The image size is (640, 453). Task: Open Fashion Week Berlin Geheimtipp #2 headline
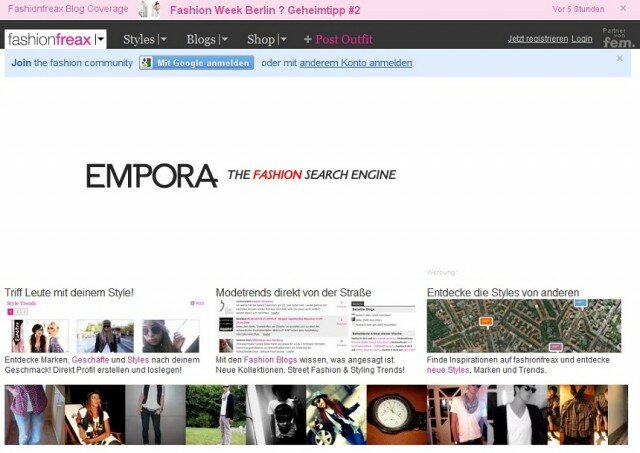(265, 10)
